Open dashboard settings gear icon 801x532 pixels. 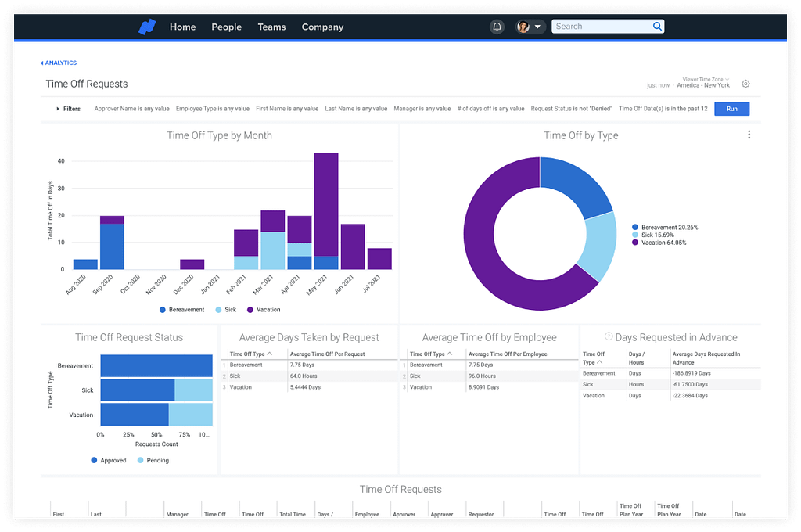745,84
